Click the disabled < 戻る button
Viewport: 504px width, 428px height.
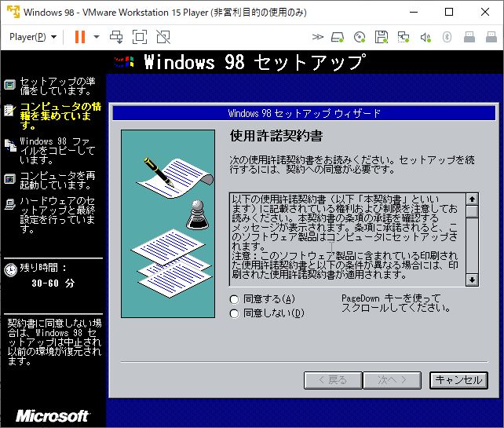tap(333, 380)
